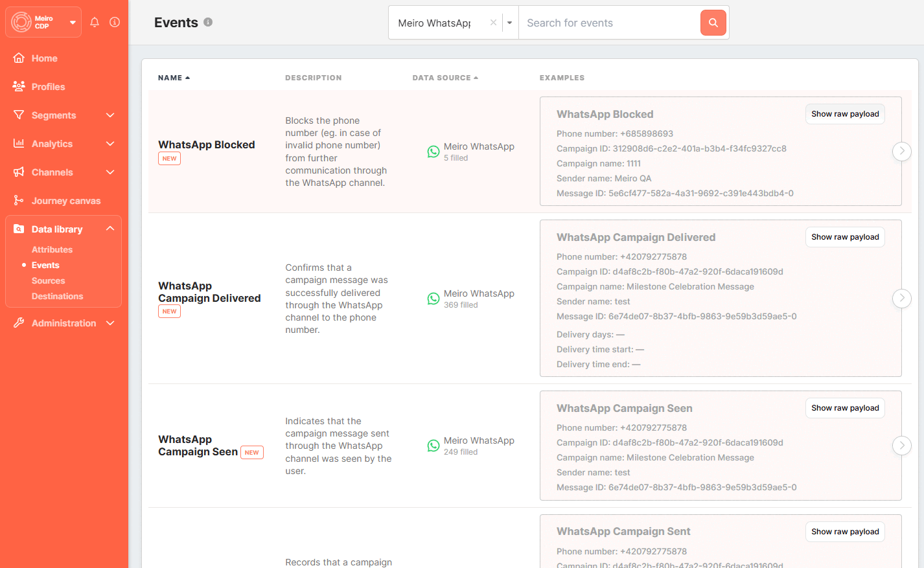The width and height of the screenshot is (924, 568).
Task: Next example arrow for WhatsApp Campaign Delivered
Action: pos(902,299)
